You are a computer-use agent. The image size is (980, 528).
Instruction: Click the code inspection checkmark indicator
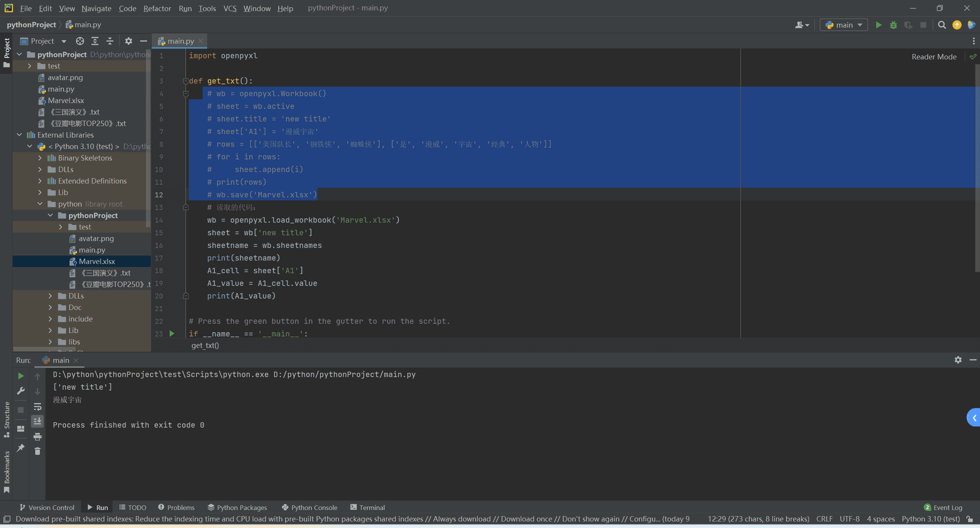tap(973, 57)
